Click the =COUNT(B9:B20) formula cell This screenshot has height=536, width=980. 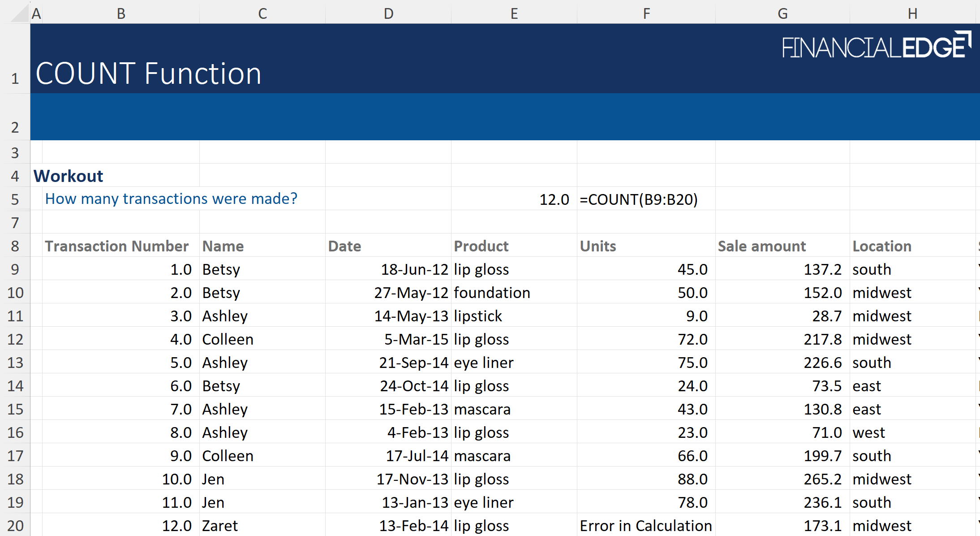click(639, 199)
